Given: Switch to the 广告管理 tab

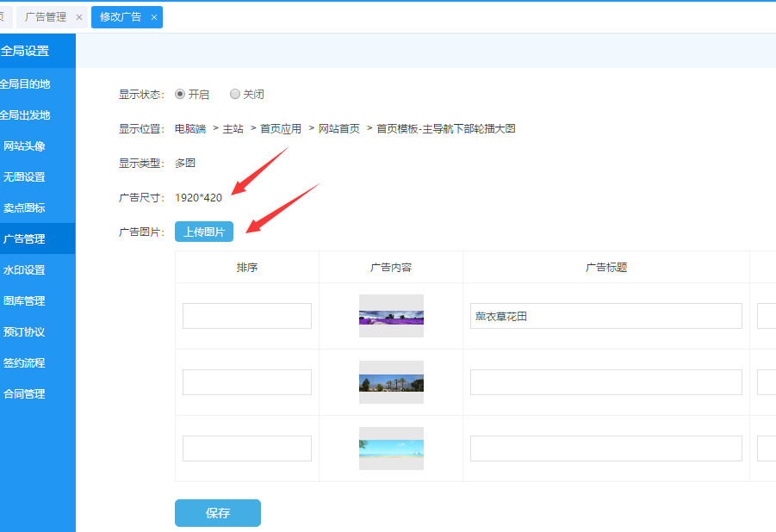Looking at the screenshot, I should point(47,17).
